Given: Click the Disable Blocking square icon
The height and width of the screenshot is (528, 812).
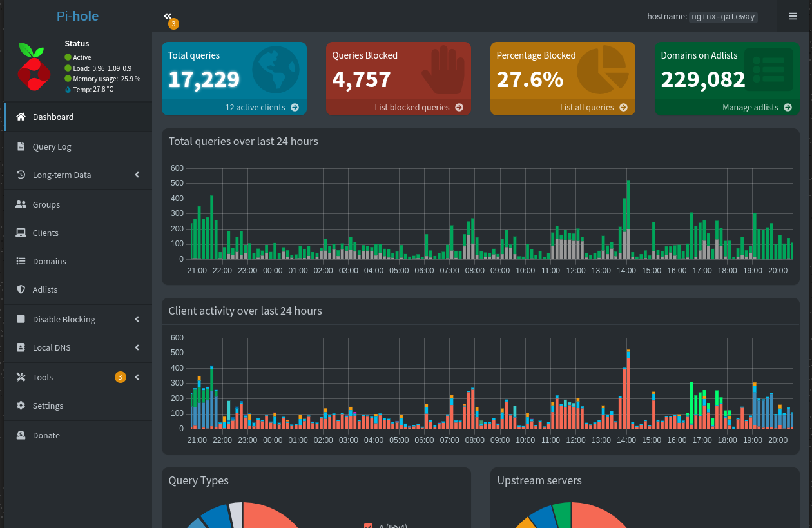Looking at the screenshot, I should (21, 319).
